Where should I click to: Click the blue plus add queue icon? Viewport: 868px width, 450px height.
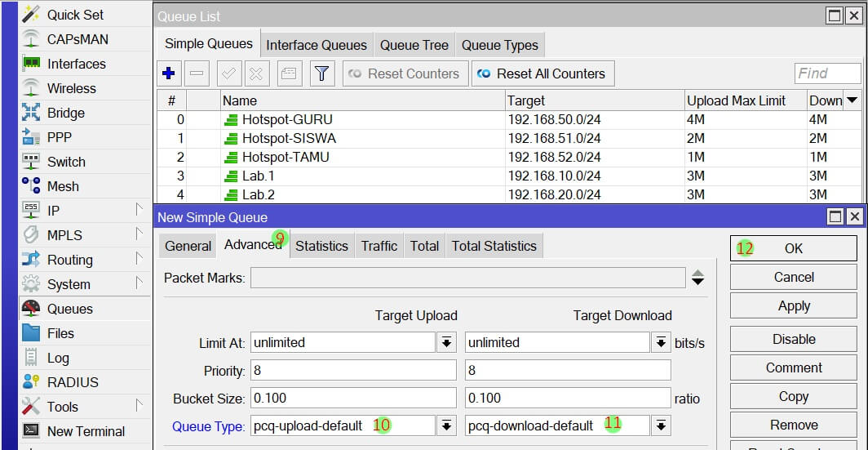(x=169, y=74)
